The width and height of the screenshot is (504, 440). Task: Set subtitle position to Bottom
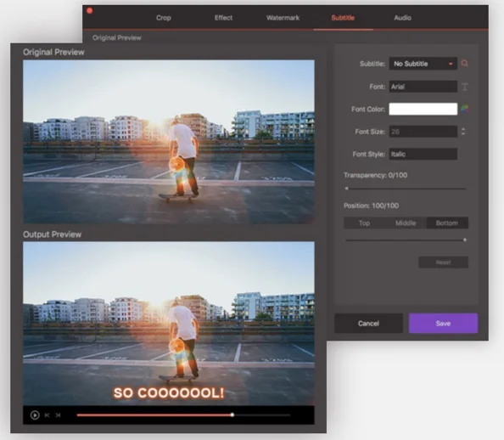[x=447, y=223]
